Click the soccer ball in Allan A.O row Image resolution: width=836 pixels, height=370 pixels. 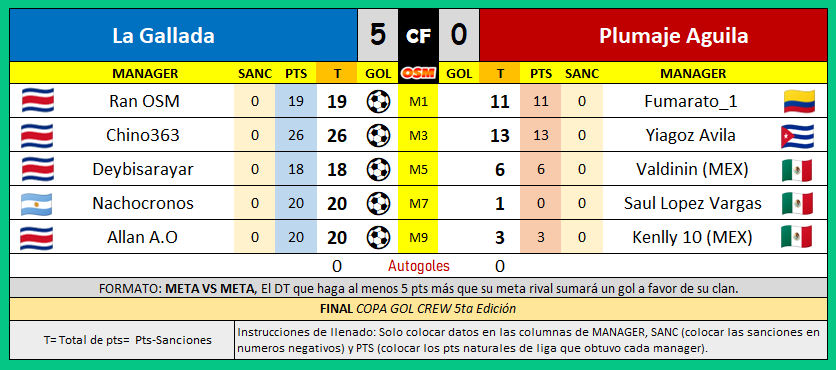click(378, 237)
